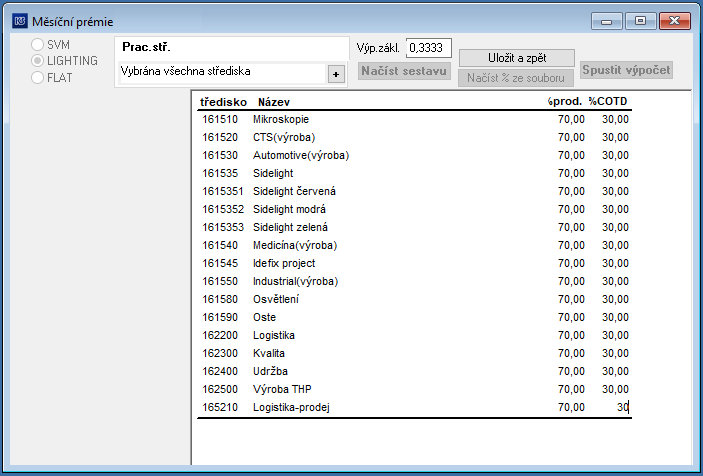The width and height of the screenshot is (703, 476).
Task: Select the Udržba row name
Action: point(270,371)
